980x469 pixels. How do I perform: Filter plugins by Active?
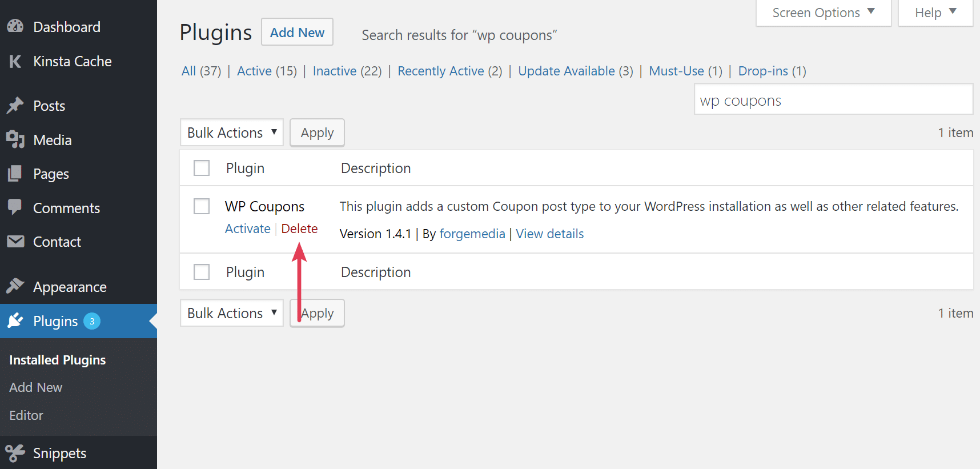click(x=254, y=71)
